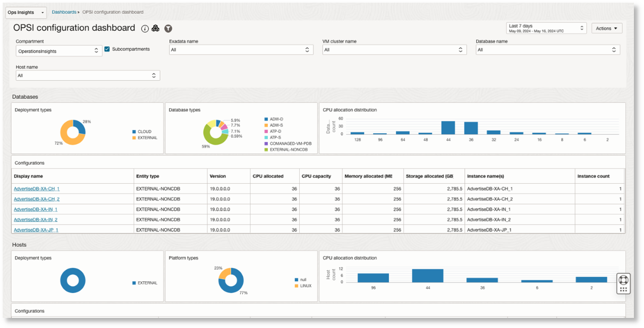
Task: Open the Actions menu
Action: tap(606, 28)
